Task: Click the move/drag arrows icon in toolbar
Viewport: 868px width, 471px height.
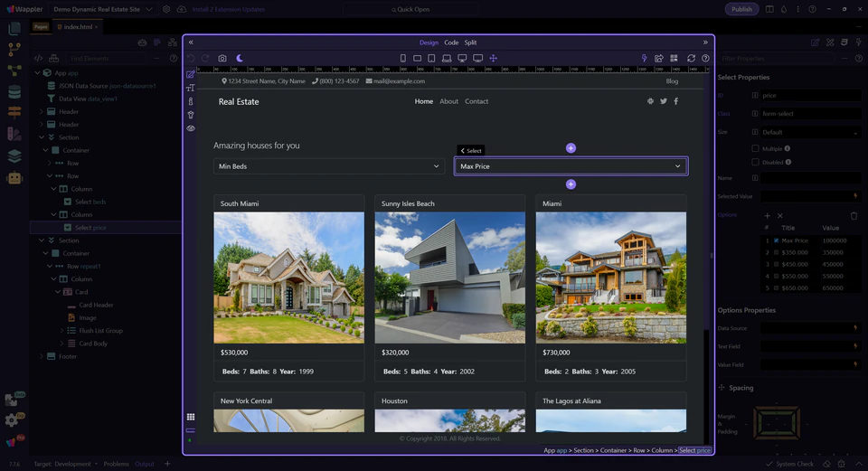Action: coord(493,58)
